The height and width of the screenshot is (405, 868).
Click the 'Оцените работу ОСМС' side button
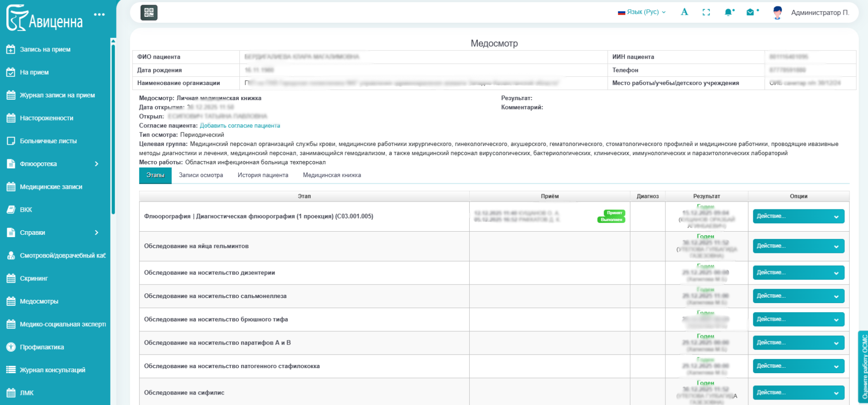863,366
